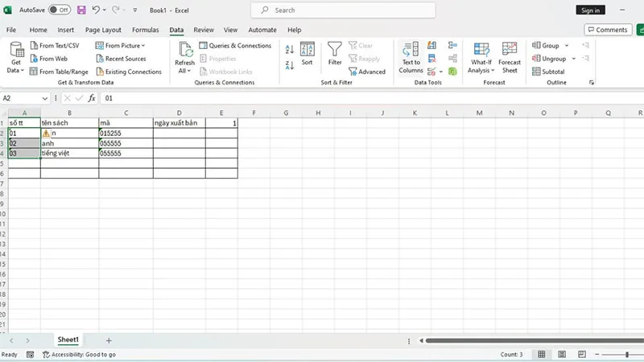Open the File tab

coord(11,30)
